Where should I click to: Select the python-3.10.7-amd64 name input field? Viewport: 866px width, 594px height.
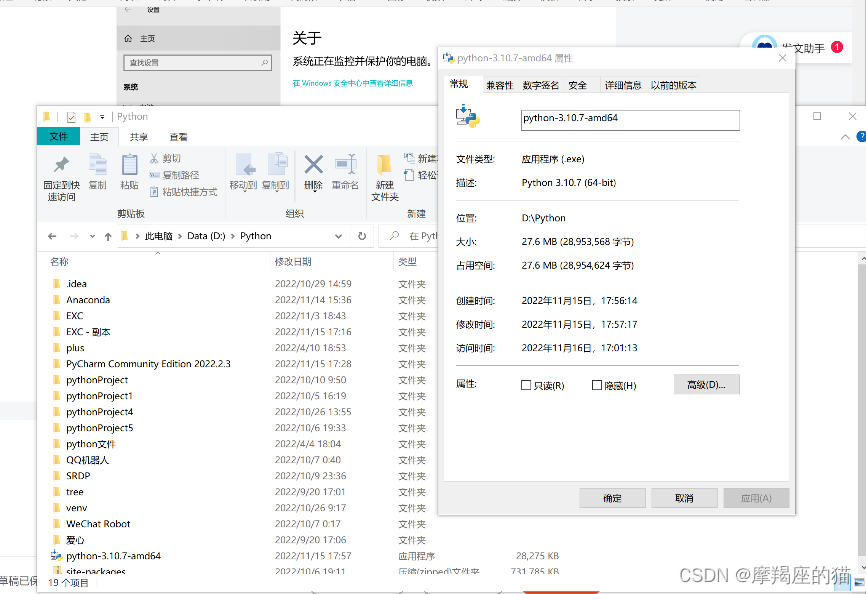pyautogui.click(x=630, y=119)
